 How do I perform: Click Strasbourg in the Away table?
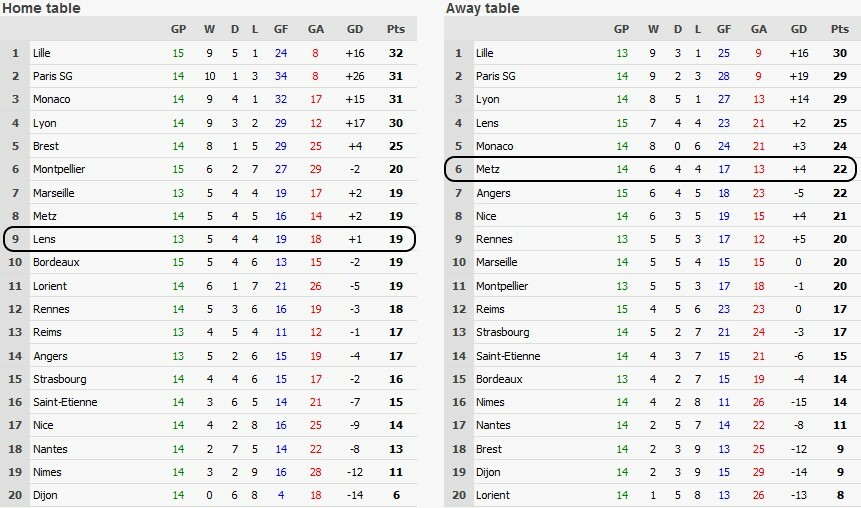(502, 332)
